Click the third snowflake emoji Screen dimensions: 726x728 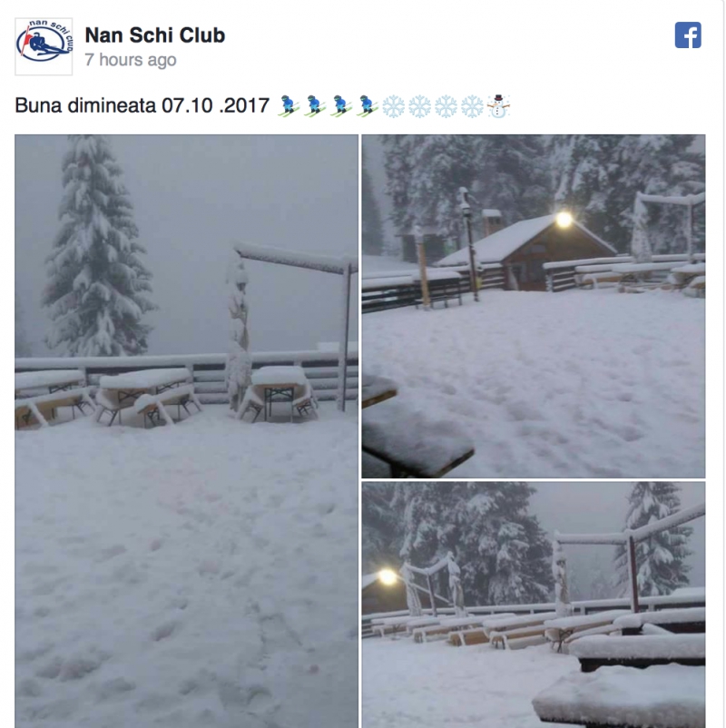446,106
